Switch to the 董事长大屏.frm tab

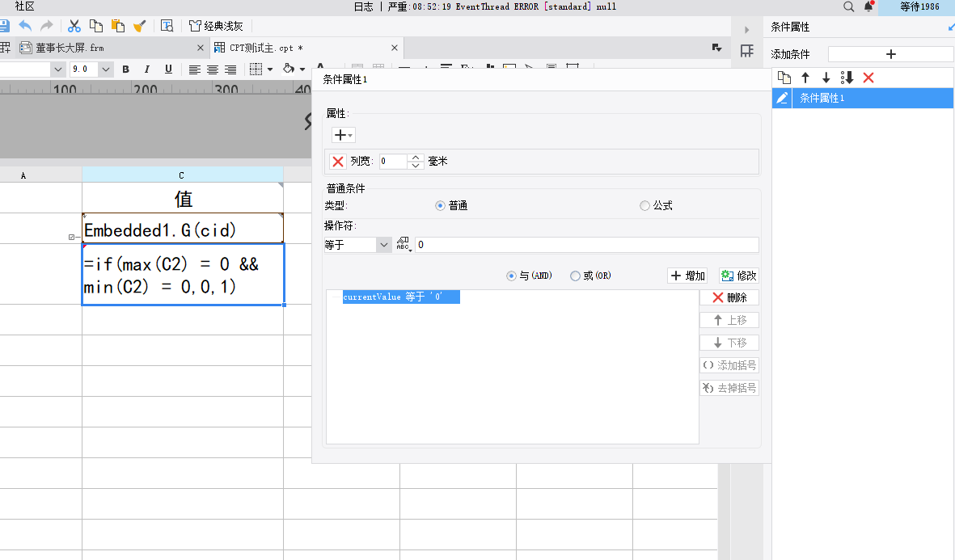pos(69,48)
